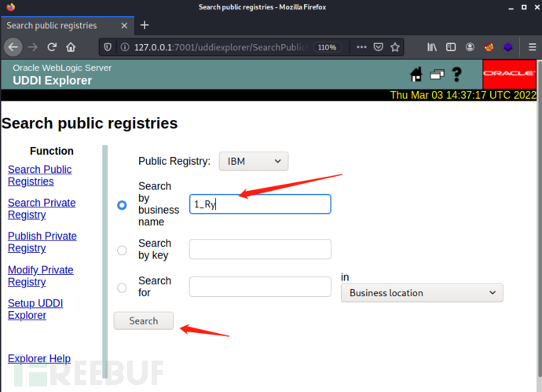Viewport: 542px width, 392px height.
Task: Close the Search public registries tab
Action: (124, 26)
